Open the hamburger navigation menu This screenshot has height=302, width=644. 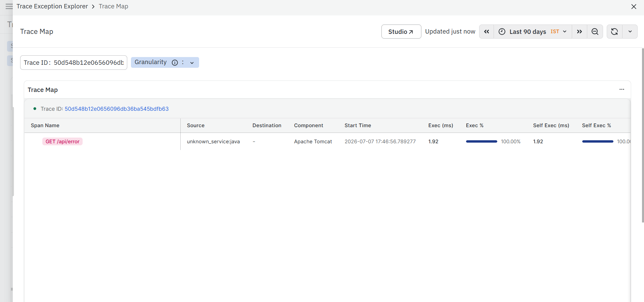[x=9, y=6]
